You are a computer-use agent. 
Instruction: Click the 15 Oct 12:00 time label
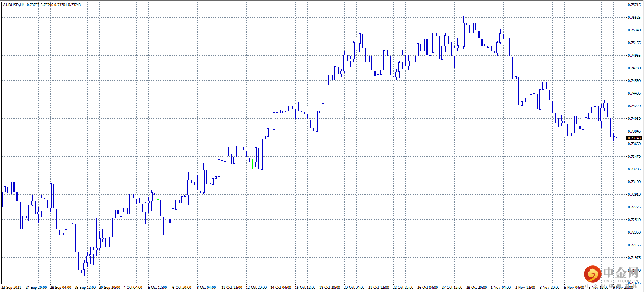pos(305,288)
